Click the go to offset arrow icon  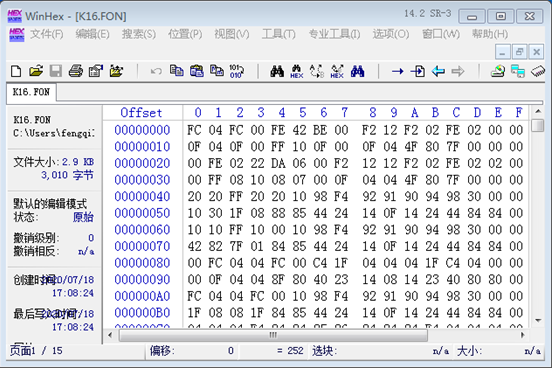click(x=397, y=71)
